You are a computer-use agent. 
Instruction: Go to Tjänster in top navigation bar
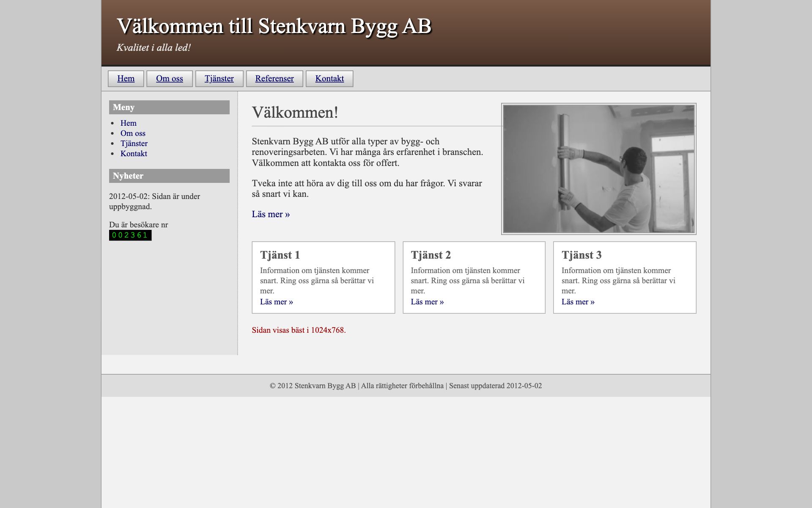pyautogui.click(x=219, y=79)
